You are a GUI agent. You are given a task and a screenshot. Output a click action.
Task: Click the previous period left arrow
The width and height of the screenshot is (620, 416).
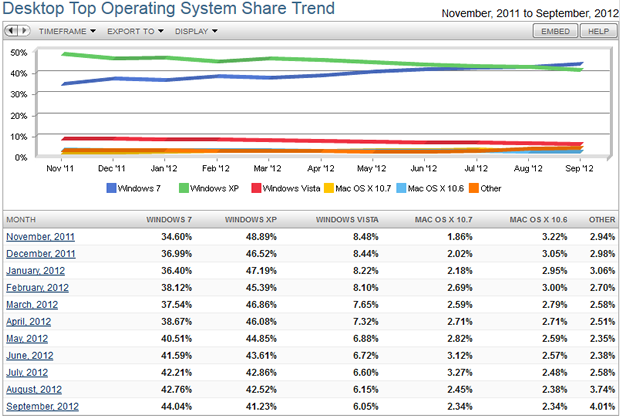click(x=12, y=31)
